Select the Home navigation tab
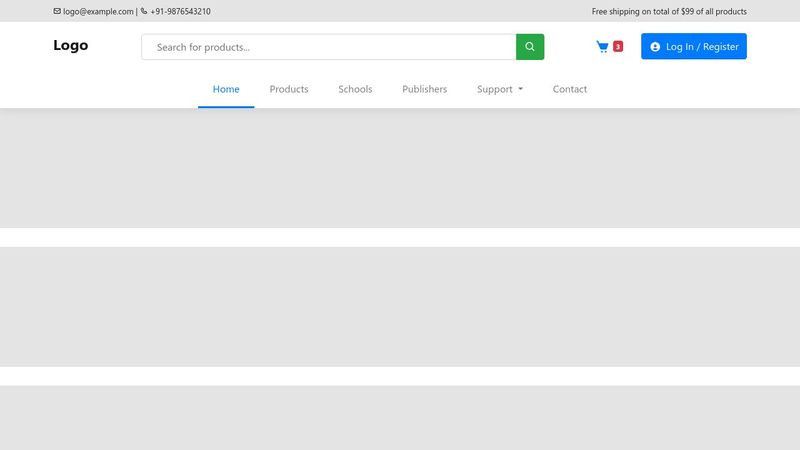Image resolution: width=800 pixels, height=450 pixels. point(226,89)
